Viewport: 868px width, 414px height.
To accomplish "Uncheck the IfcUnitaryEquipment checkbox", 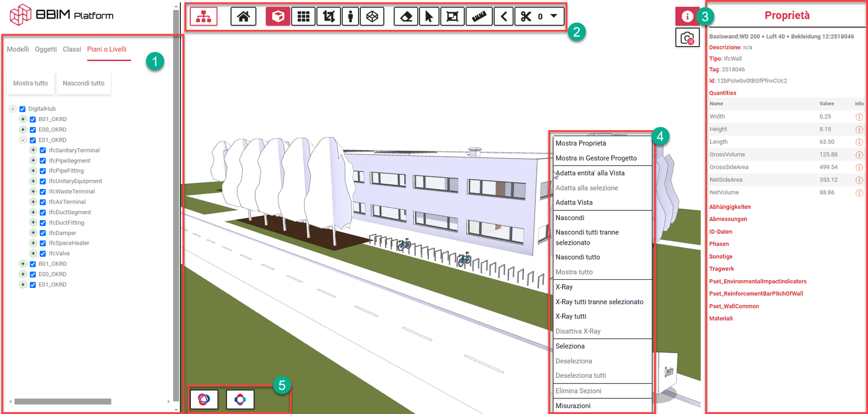I will [43, 181].
